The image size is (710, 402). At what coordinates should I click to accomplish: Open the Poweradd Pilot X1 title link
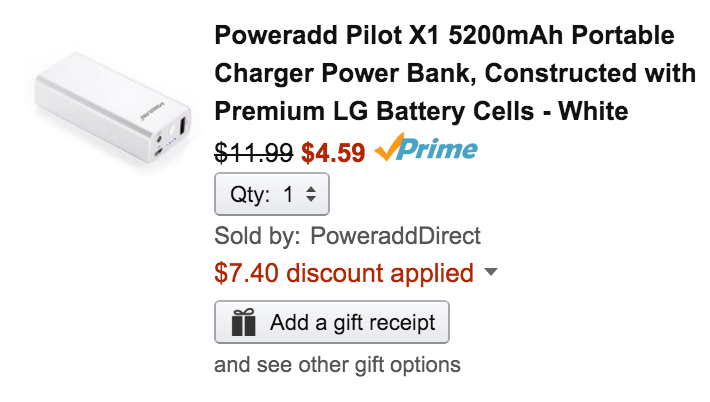444,38
